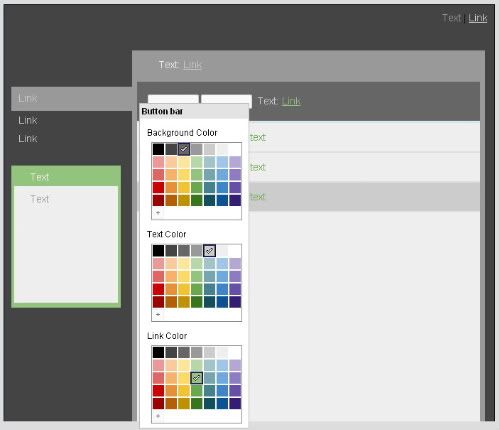Select the second Link in the sidebar menu
The width and height of the screenshot is (499, 430).
pyautogui.click(x=28, y=120)
